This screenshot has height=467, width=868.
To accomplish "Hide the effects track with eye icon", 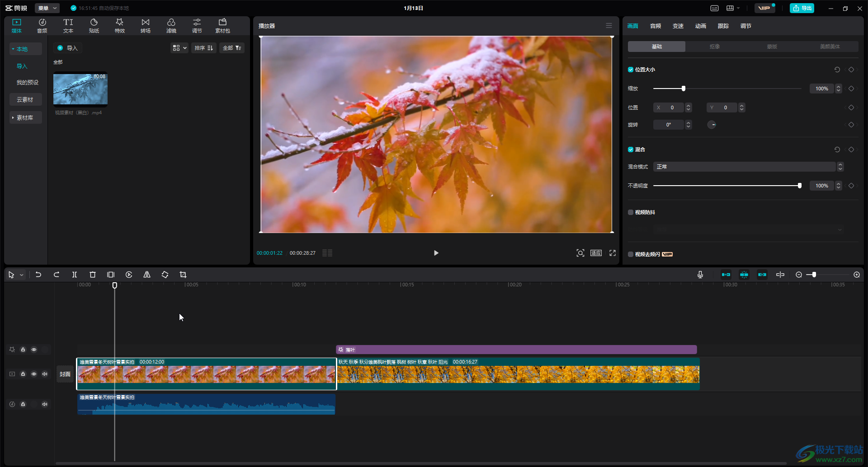I will pos(34,350).
